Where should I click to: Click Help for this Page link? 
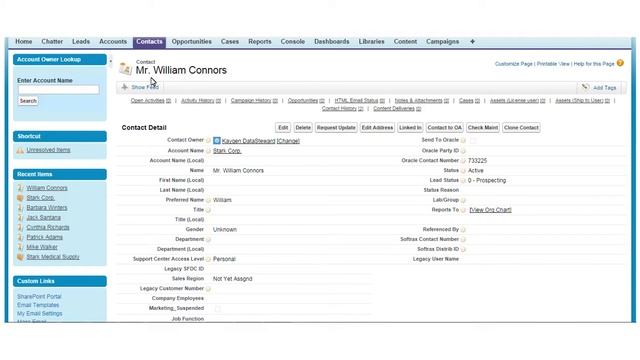pos(594,64)
